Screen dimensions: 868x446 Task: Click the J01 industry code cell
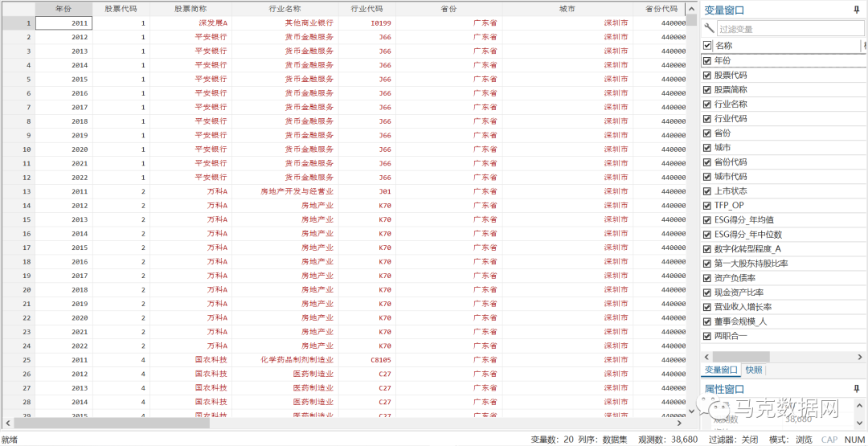[366, 191]
